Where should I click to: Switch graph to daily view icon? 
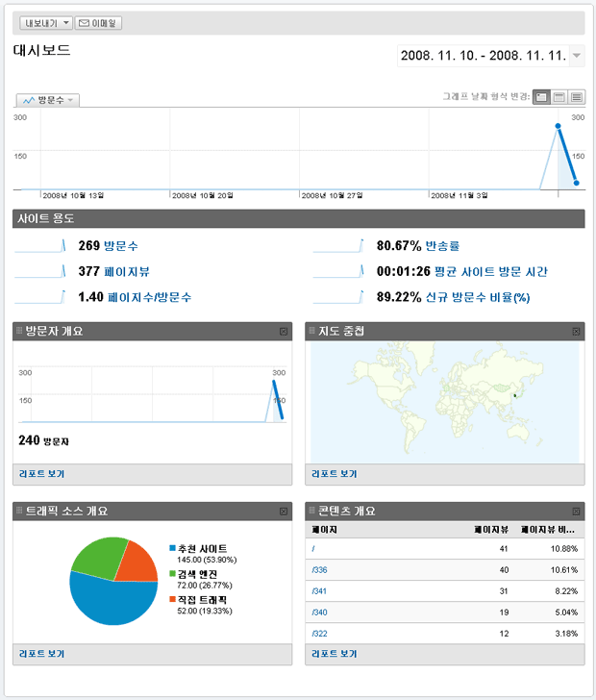pos(541,97)
